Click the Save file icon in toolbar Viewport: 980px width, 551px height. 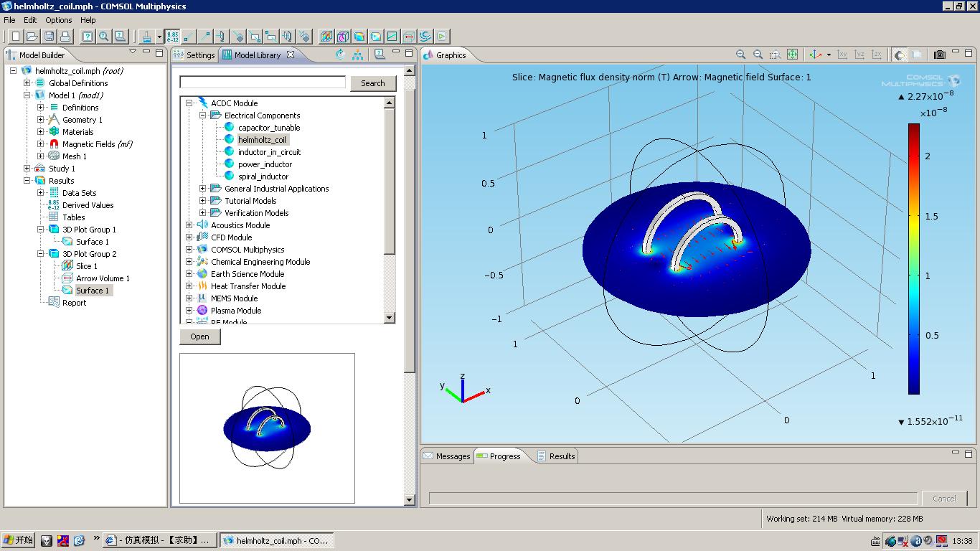[49, 37]
